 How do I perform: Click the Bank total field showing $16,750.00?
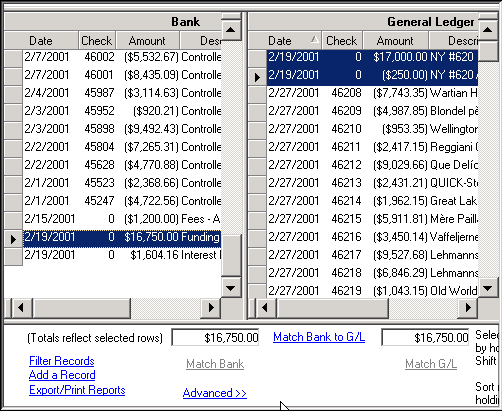[x=215, y=338]
